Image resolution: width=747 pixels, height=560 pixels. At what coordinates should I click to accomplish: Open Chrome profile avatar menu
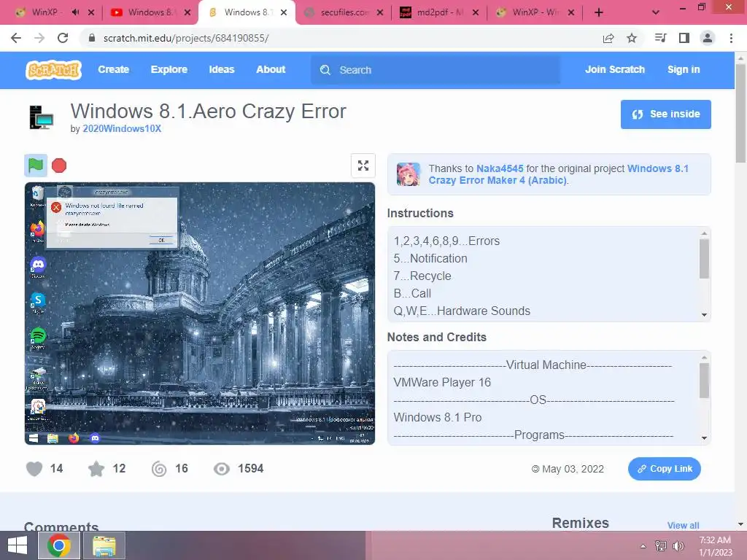tap(708, 38)
